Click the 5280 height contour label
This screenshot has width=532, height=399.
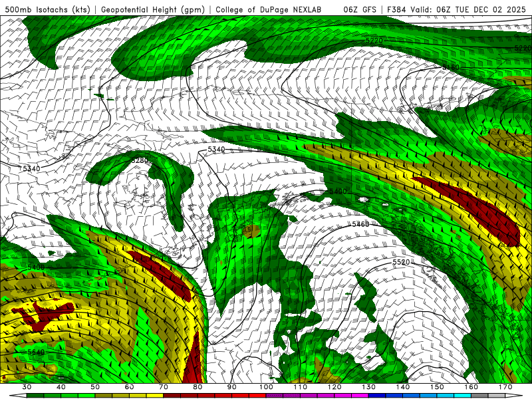point(140,160)
